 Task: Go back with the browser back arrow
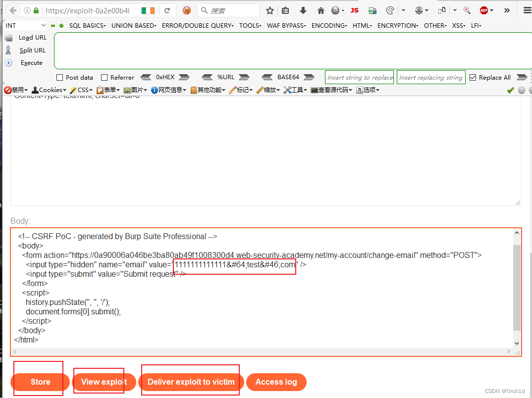click(x=13, y=10)
